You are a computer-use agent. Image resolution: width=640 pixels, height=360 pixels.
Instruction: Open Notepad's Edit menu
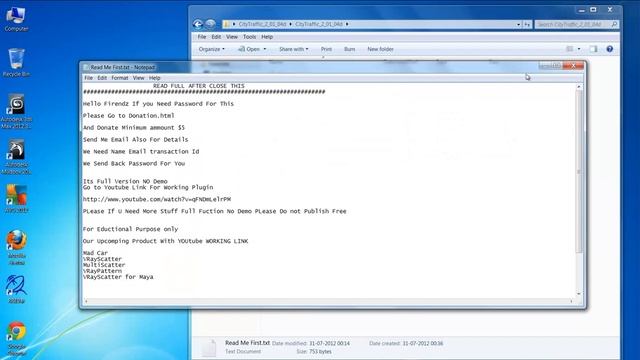coord(102,78)
